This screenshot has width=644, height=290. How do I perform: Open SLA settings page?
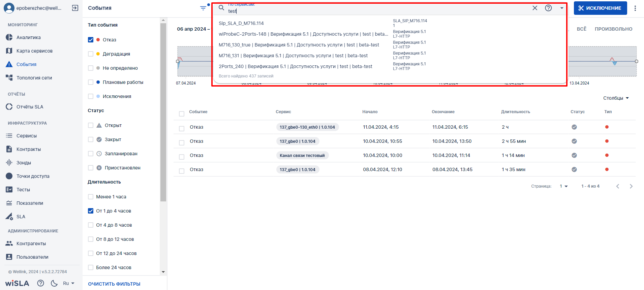coord(15,217)
